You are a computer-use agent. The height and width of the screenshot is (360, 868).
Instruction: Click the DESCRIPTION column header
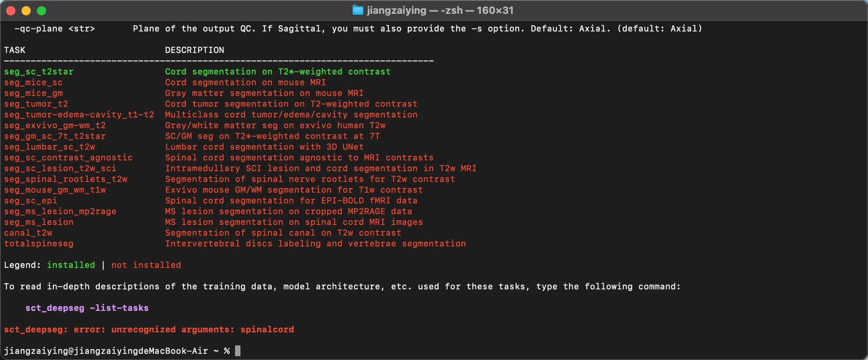(x=194, y=50)
